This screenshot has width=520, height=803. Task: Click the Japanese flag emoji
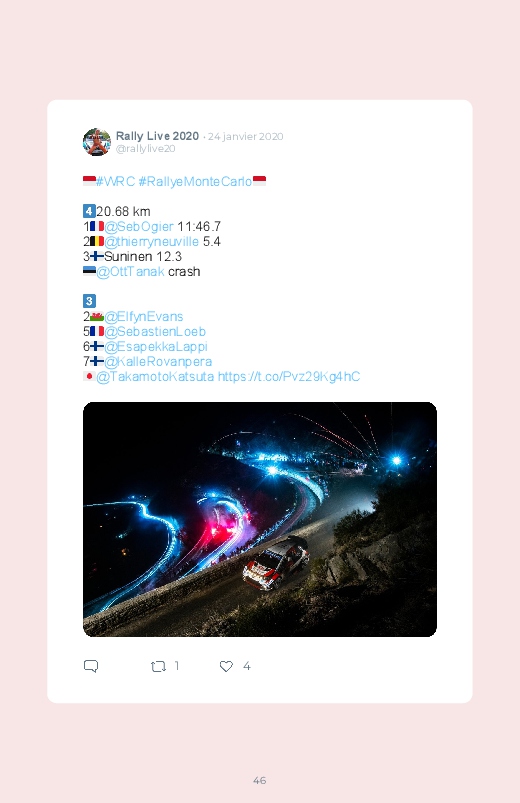pos(89,376)
